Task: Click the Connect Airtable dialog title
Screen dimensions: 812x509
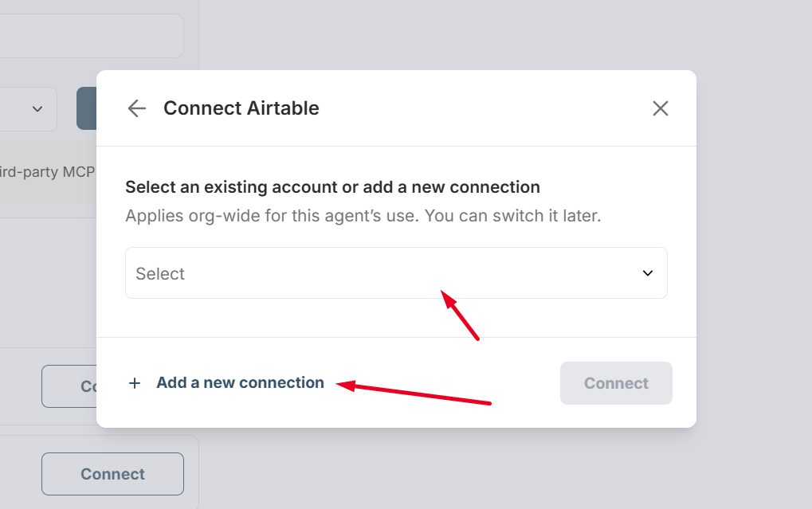Action: (241, 108)
